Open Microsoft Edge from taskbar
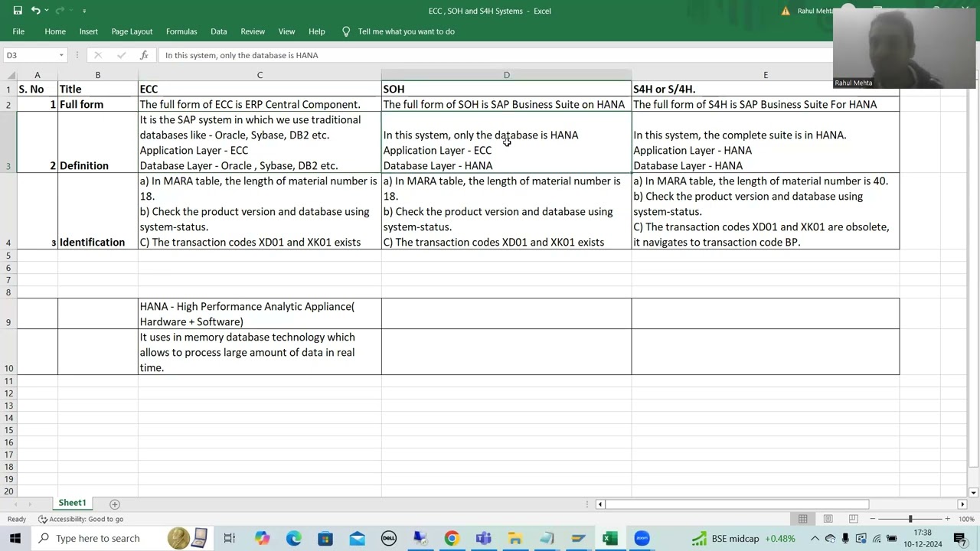 [294, 538]
